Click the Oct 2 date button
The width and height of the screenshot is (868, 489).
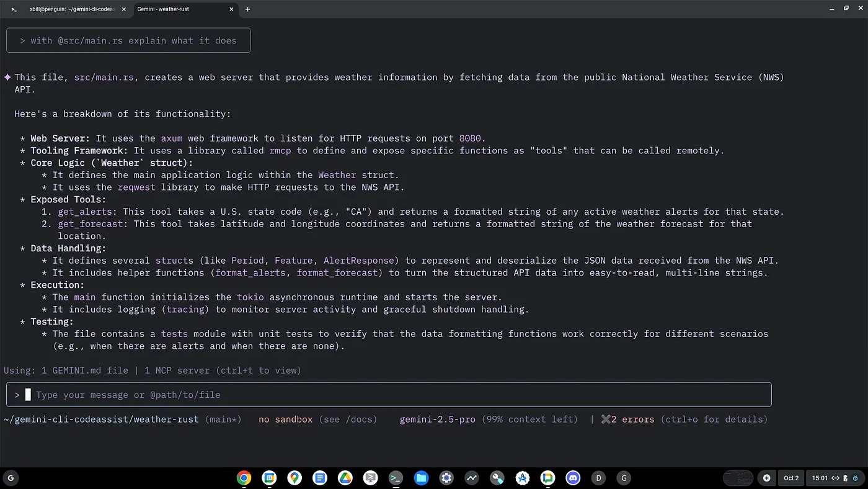coord(791,478)
